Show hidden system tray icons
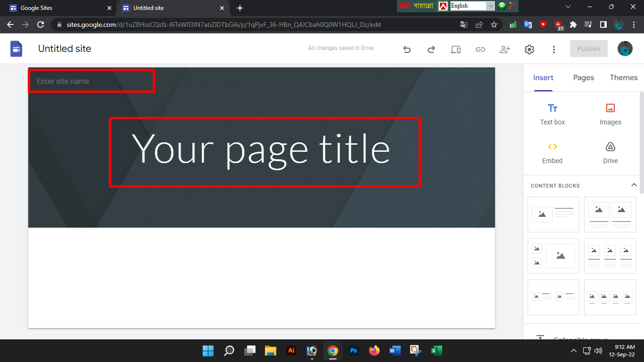644x362 pixels. 573,351
